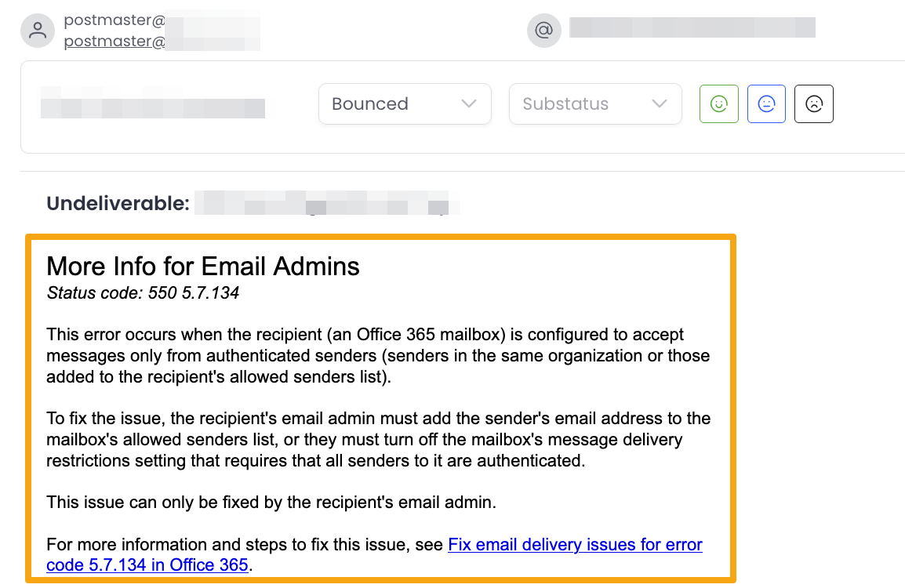Viewport: 905px width, 588px height.
Task: Click the sender avatar icon
Action: click(x=37, y=30)
